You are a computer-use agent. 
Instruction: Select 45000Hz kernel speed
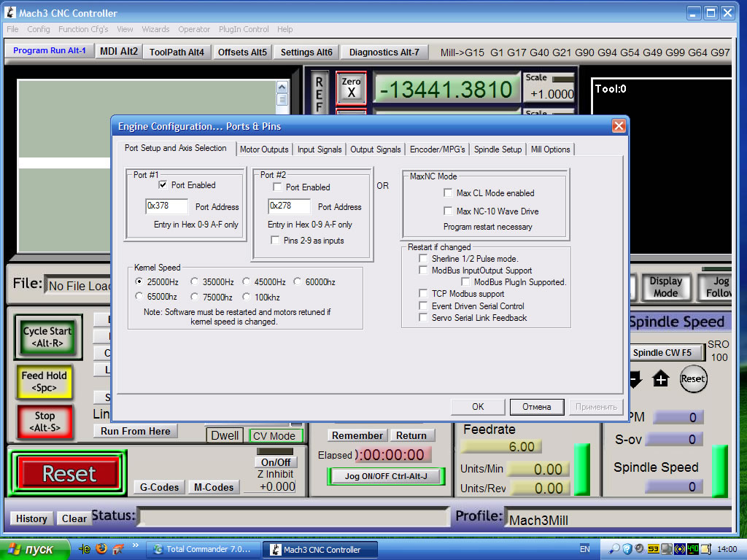[247, 281]
